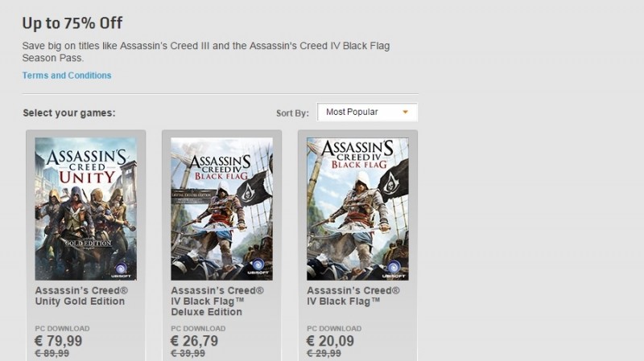Click the € 79,99 price

59,341
